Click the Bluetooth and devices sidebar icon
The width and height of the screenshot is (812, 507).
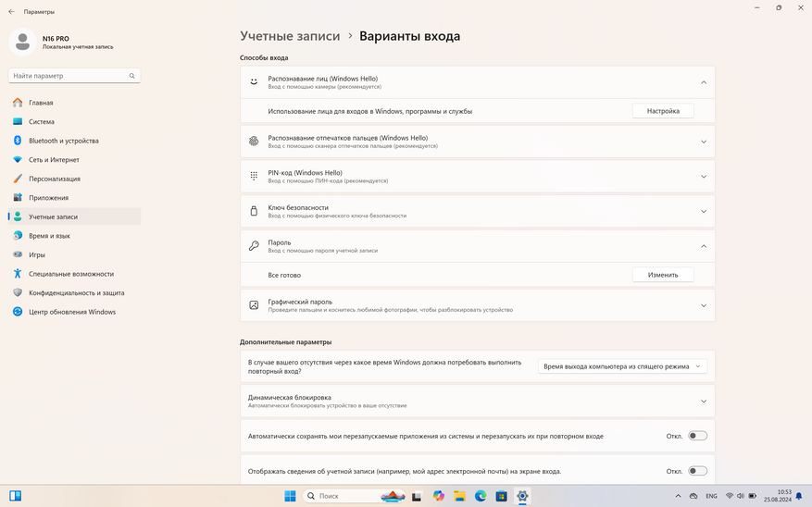(x=18, y=141)
